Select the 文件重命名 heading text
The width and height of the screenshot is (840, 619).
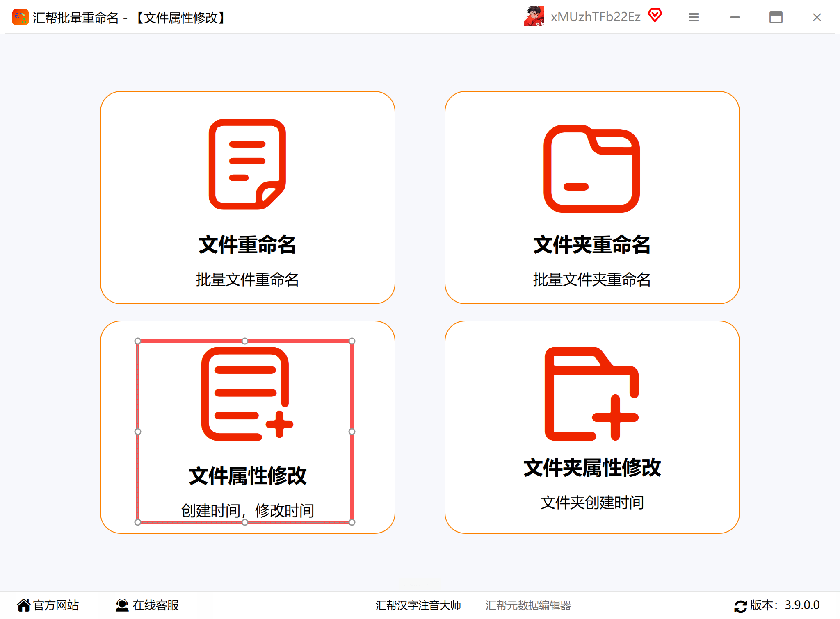pos(247,245)
